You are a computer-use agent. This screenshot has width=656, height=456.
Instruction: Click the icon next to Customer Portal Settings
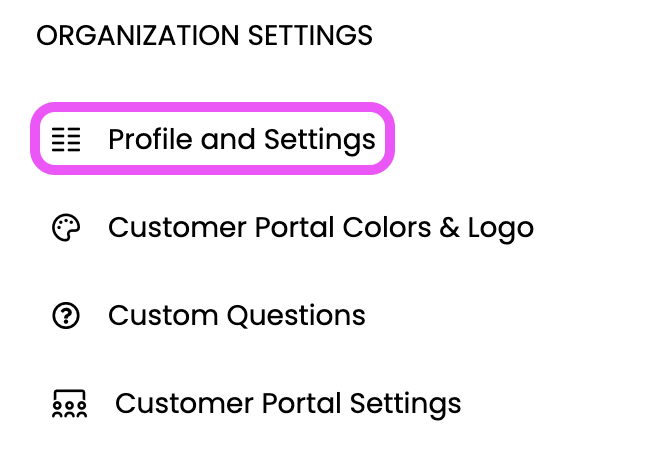pyautogui.click(x=69, y=404)
